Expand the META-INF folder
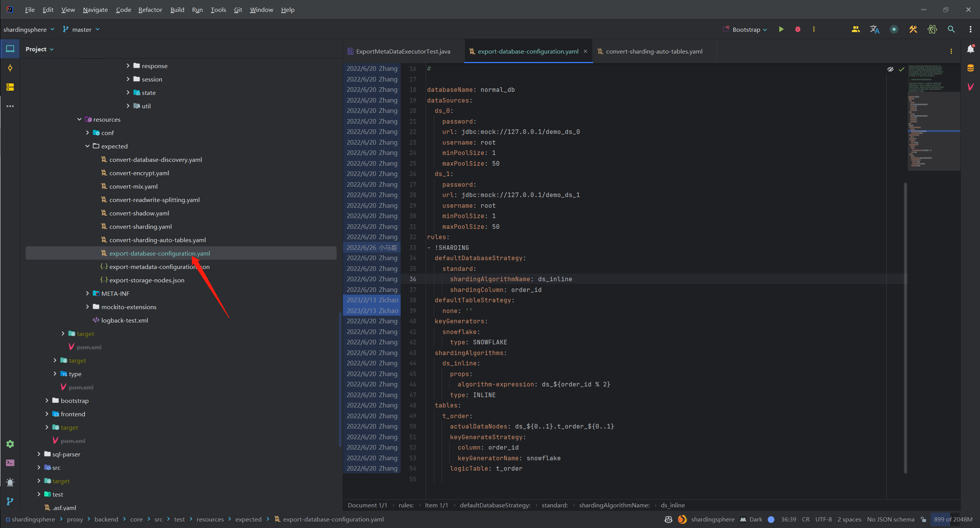 [87, 293]
